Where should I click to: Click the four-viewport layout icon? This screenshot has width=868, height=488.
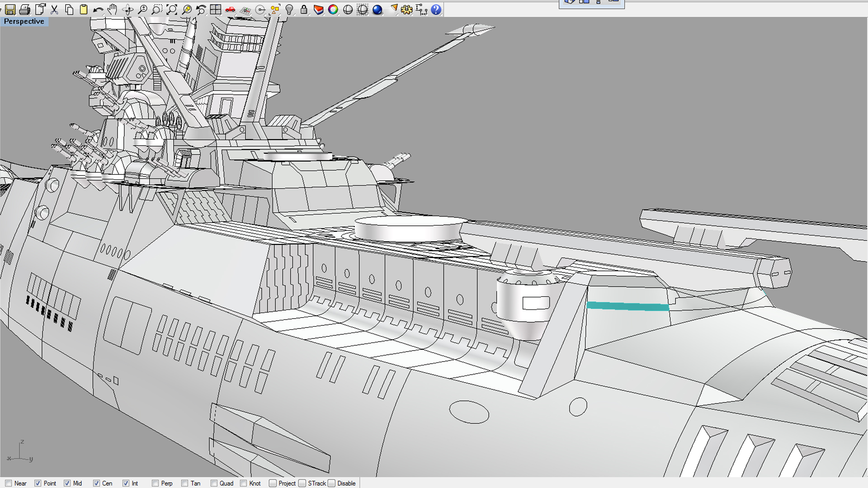click(216, 9)
